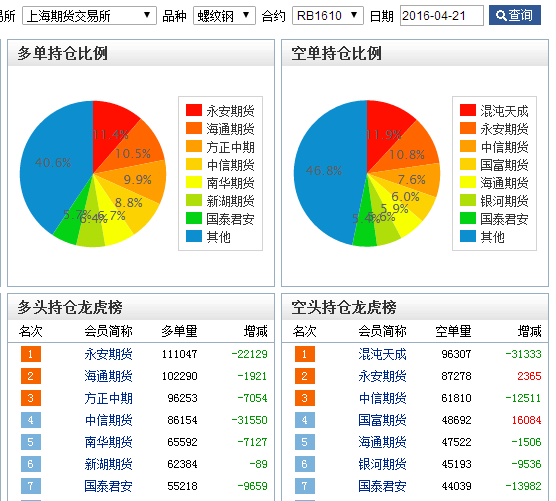
Task: Click the date field showing 2016-04-21
Action: click(442, 16)
